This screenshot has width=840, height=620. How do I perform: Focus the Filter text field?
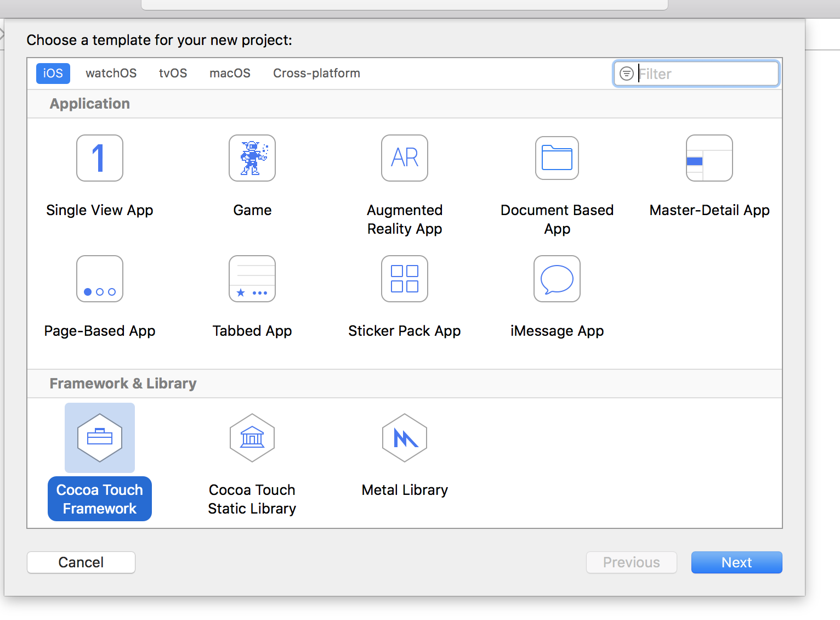click(696, 74)
